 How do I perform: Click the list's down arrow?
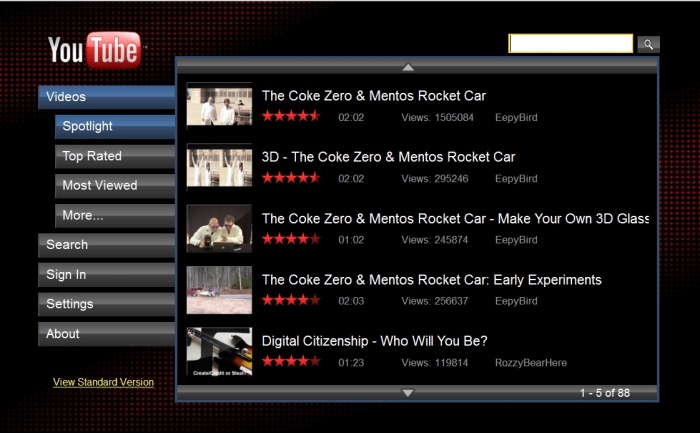[x=408, y=393]
